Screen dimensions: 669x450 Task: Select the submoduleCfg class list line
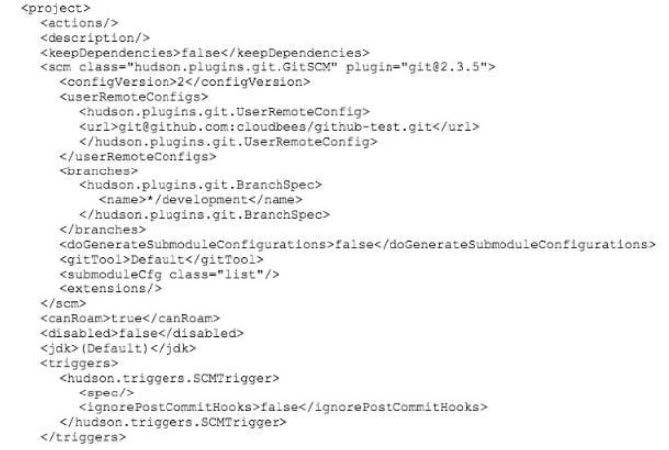169,274
